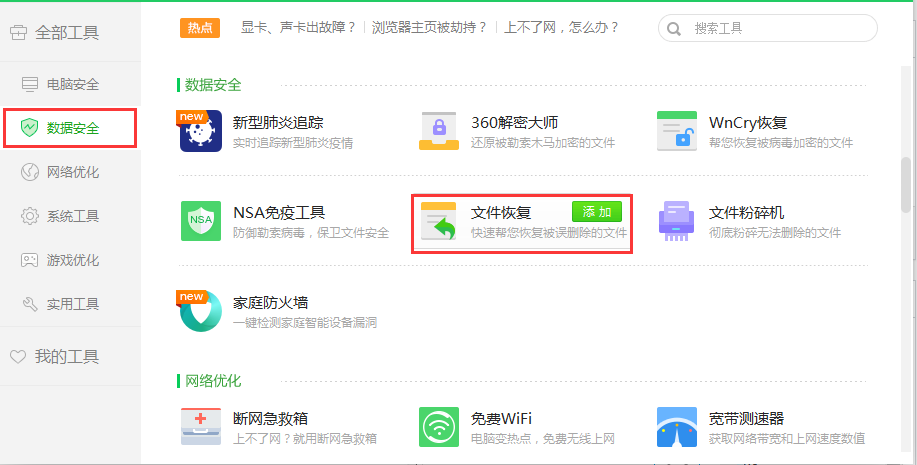Click the 网络优化 globe icon

[x=29, y=172]
